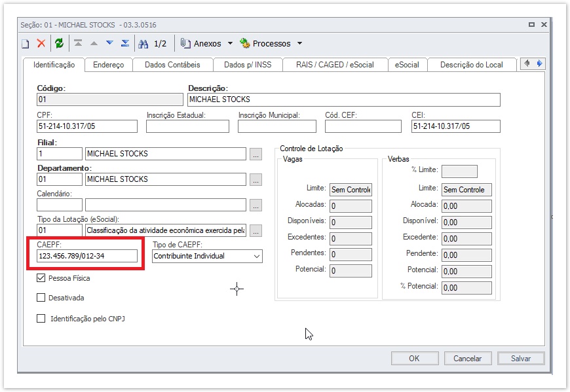
Task: Check the Desativada checkbox
Action: (41, 298)
